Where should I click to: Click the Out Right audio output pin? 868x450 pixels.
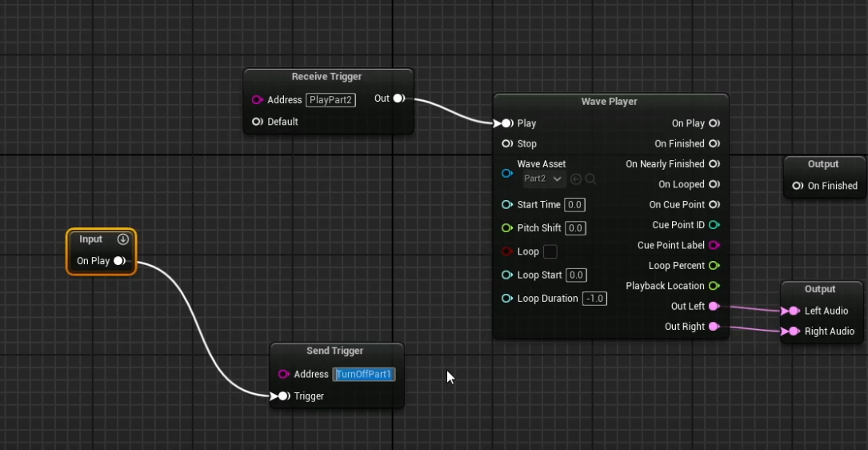coord(714,327)
